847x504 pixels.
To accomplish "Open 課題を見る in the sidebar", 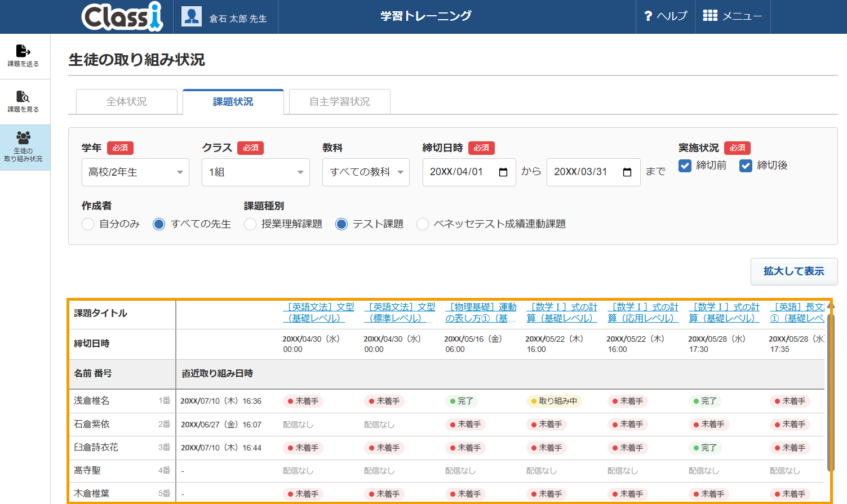I will point(23,101).
